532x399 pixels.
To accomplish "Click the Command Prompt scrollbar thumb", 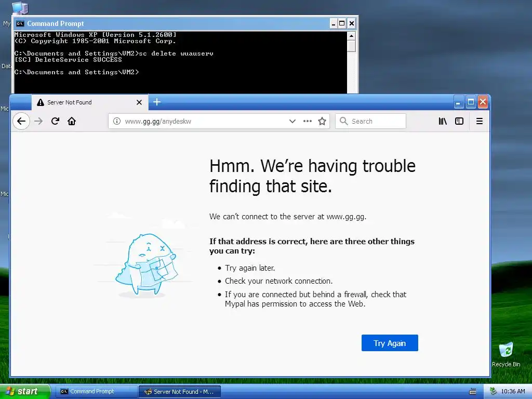I will click(351, 46).
